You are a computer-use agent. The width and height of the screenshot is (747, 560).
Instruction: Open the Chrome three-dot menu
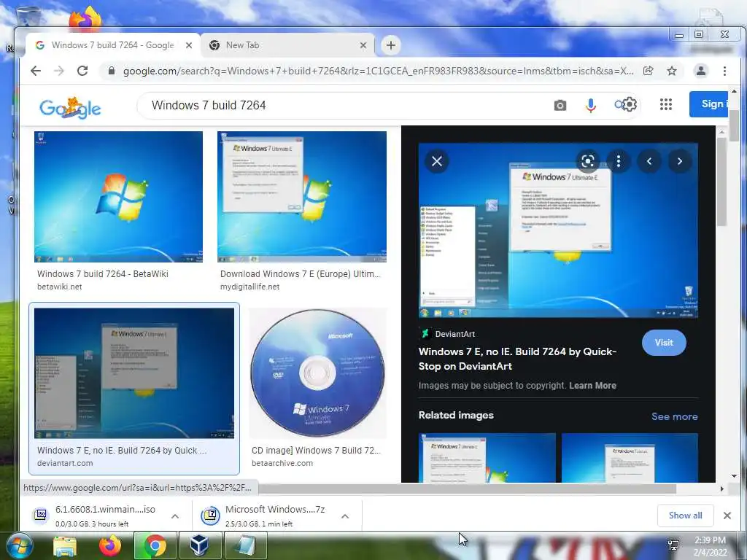724,71
